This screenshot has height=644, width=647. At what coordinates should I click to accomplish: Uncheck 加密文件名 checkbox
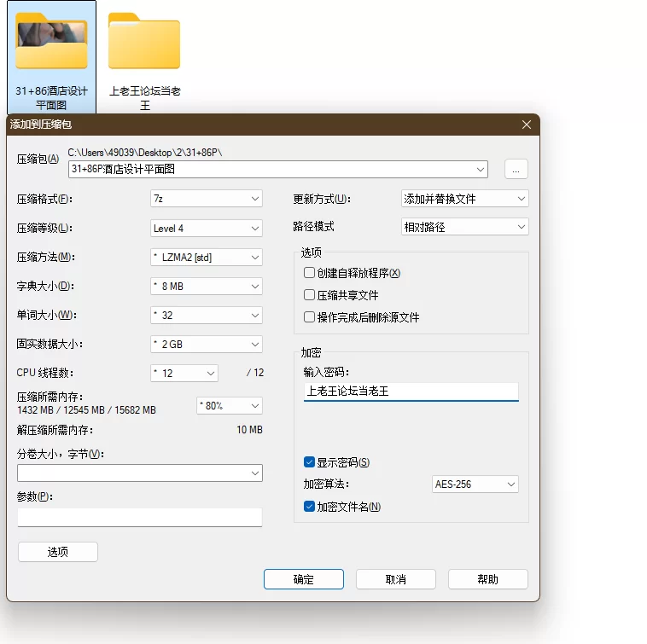(x=309, y=507)
